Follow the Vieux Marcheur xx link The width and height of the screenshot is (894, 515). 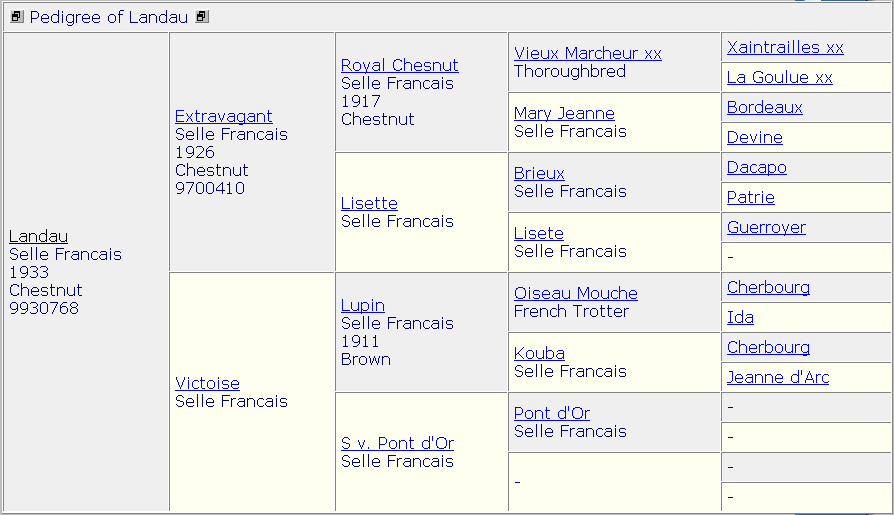[x=587, y=53]
